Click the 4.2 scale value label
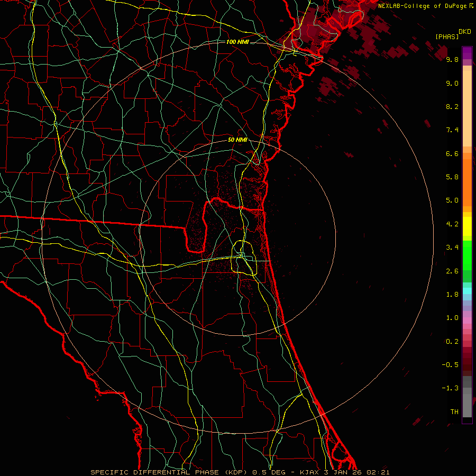 (452, 224)
